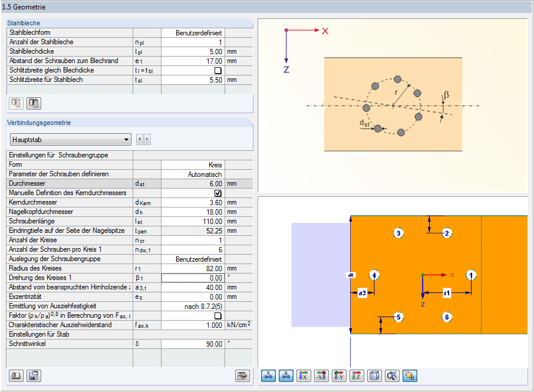534x392 pixels.
Task: Edit Anzahl der Kreise value 1
Action: (x=193, y=240)
